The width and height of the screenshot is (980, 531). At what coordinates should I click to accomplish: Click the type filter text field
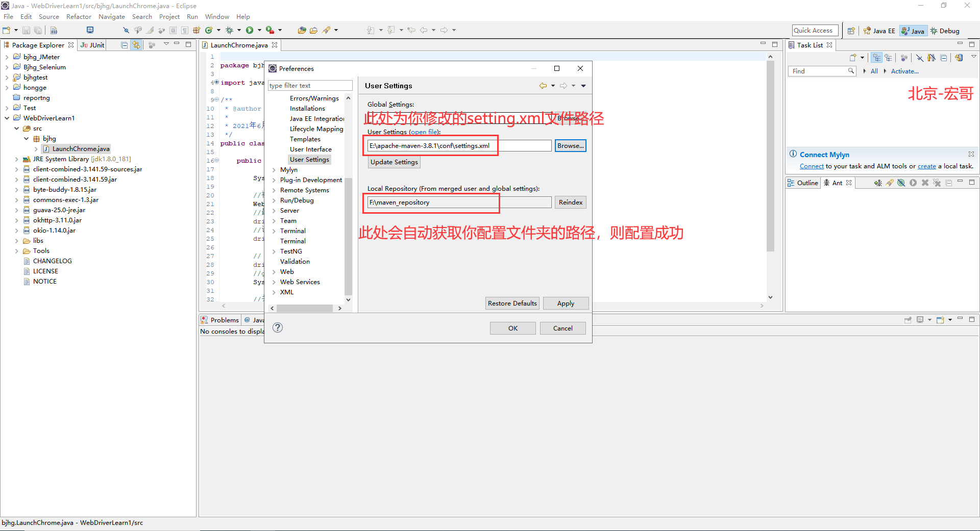(310, 85)
